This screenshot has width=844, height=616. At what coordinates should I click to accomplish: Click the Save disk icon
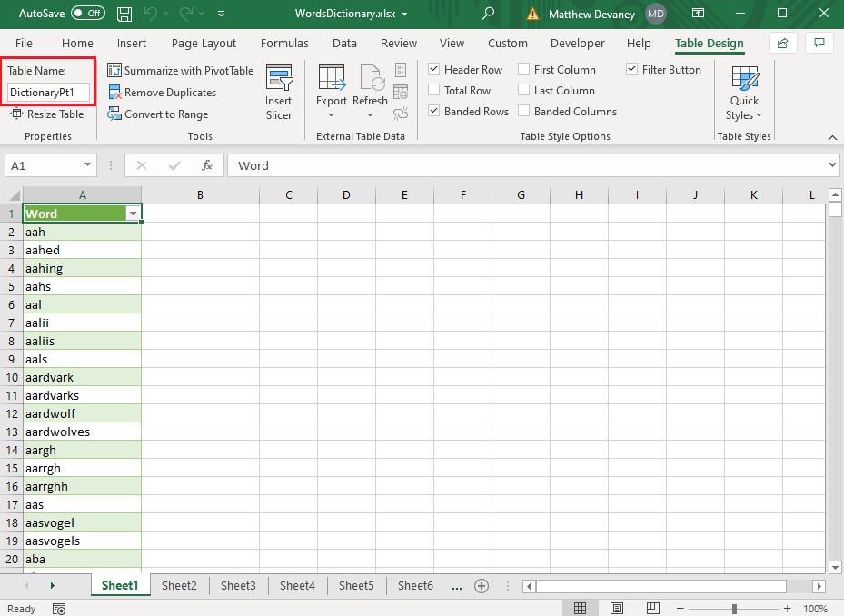point(124,14)
